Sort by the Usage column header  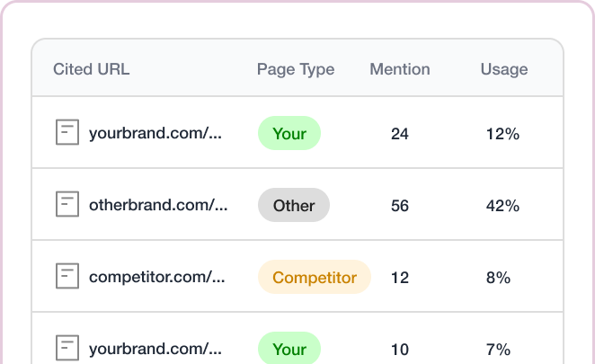504,70
